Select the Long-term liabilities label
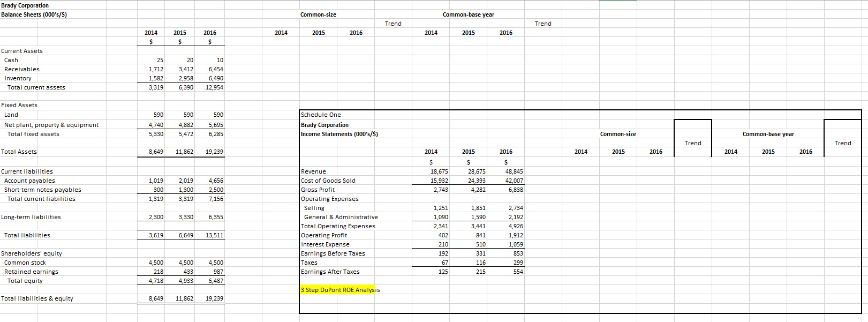This screenshot has width=868, height=322. point(31,217)
